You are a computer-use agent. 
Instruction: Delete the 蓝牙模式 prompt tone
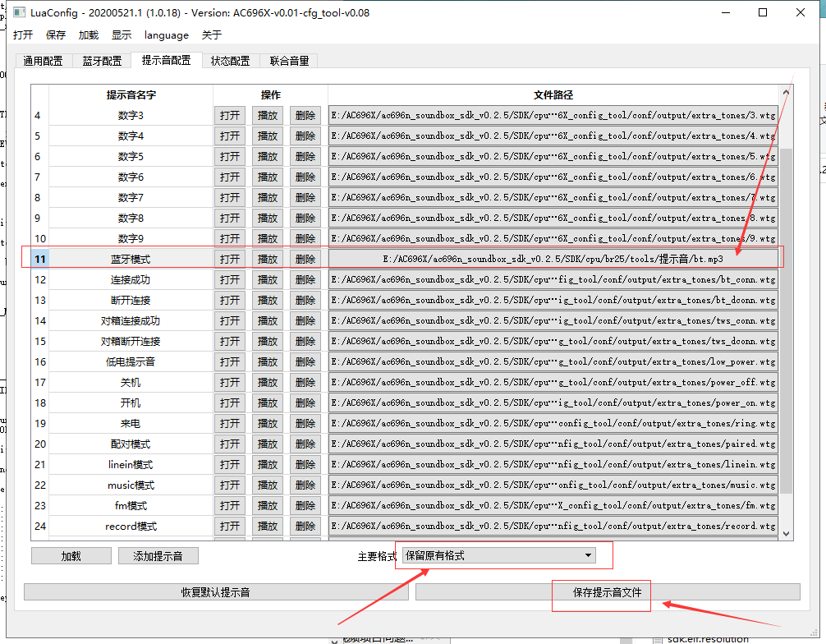[305, 259]
